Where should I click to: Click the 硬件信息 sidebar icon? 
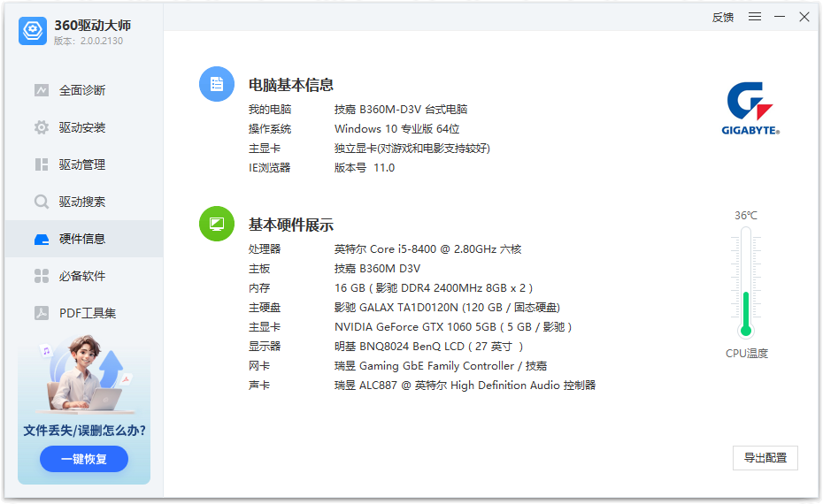42,239
